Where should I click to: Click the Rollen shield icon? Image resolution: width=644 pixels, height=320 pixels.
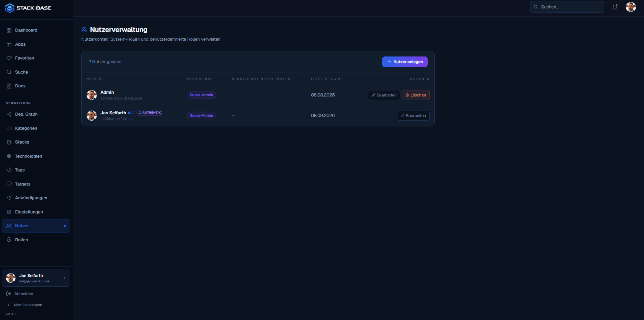click(9, 240)
